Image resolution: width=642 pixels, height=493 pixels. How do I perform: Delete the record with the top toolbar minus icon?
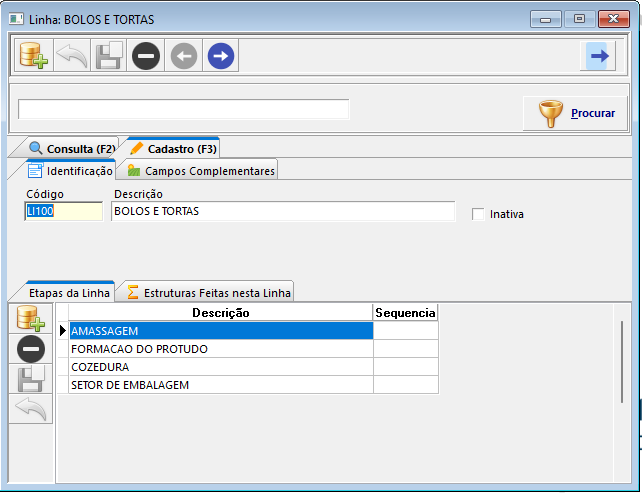[146, 55]
